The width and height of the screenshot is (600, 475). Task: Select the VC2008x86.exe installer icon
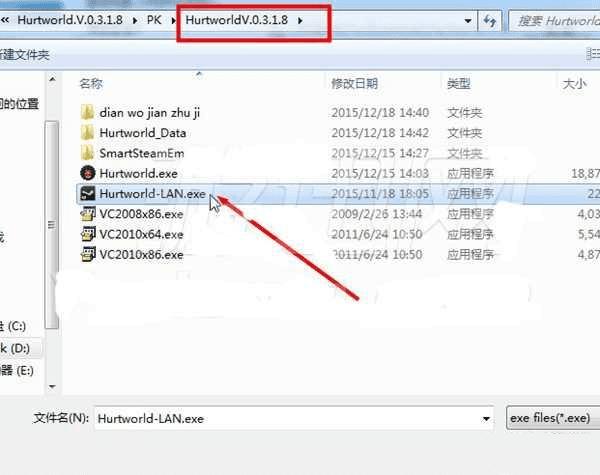pyautogui.click(x=88, y=214)
